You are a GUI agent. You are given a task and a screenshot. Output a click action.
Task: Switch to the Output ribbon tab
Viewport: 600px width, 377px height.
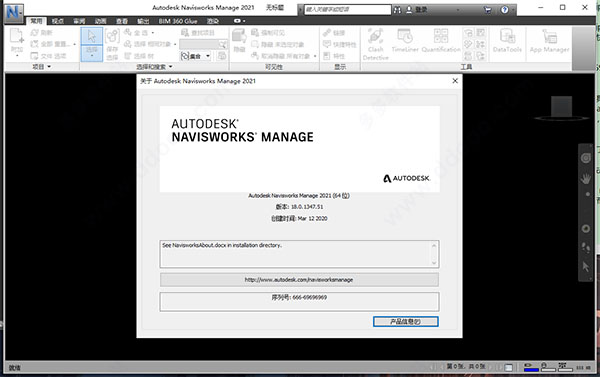[143, 21]
